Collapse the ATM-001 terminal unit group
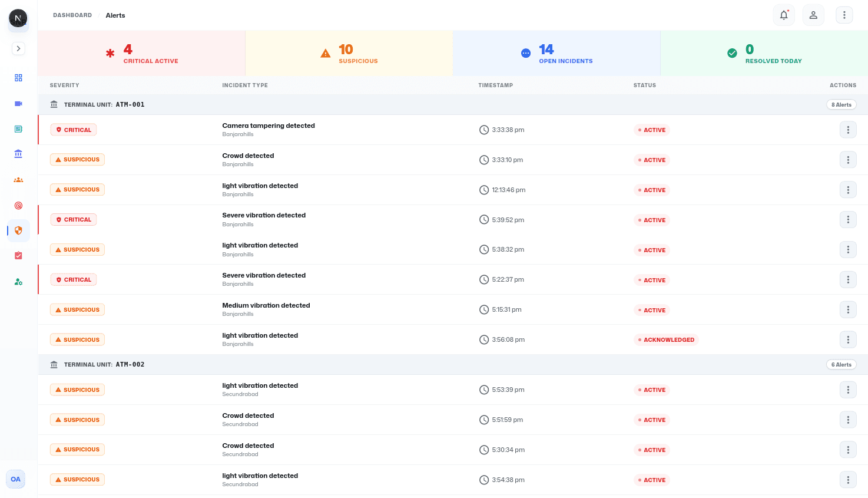The image size is (868, 498). click(x=104, y=105)
